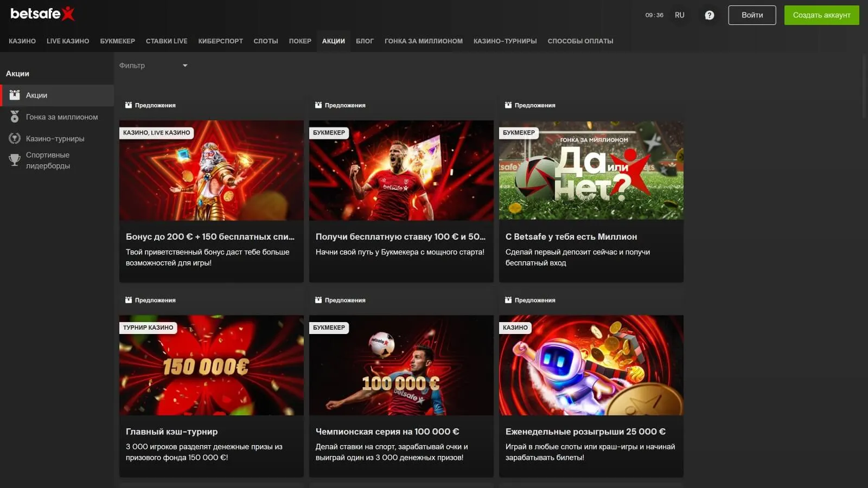Open the Да или Нет promotion image
Viewport: 868px width, 488px height.
pos(591,170)
